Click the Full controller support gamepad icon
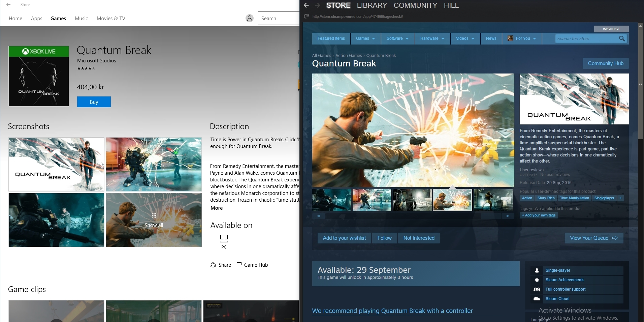 point(537,289)
